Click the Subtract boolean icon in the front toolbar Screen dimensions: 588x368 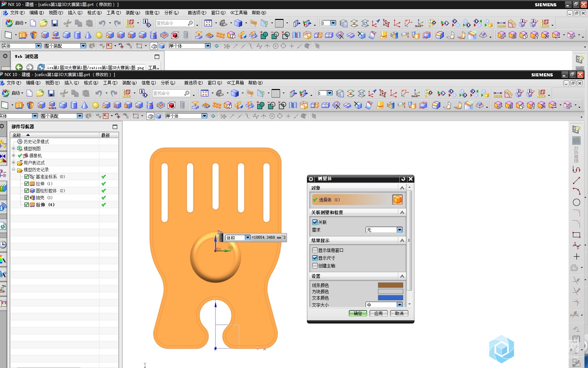pos(271,105)
